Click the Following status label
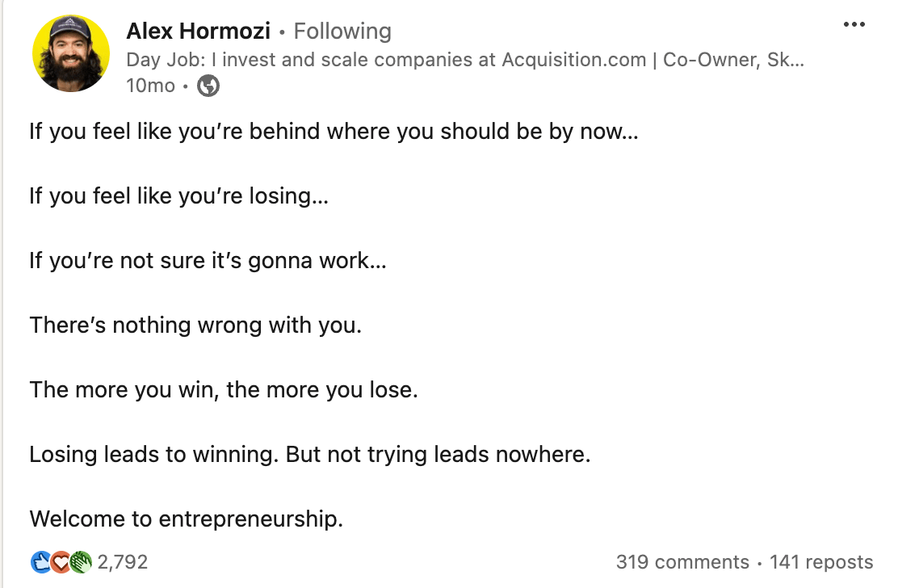This screenshot has height=588, width=898. [x=342, y=31]
